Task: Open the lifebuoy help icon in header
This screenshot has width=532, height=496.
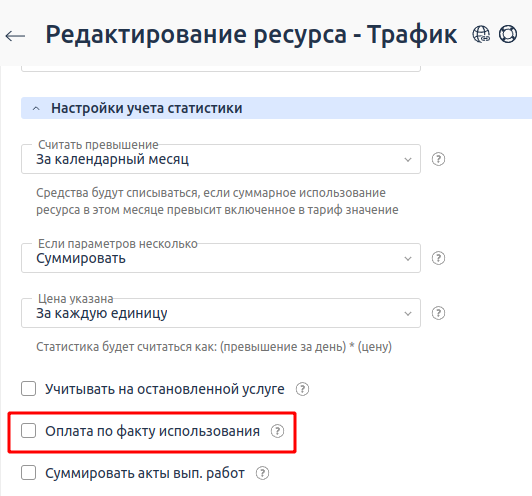Action: [x=508, y=34]
